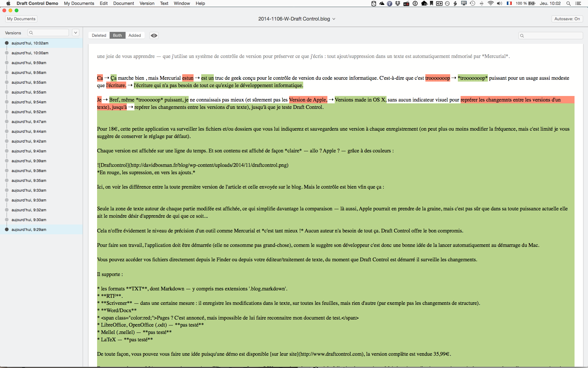Click the Autosave: On button
Screen dimensions: 588x368
tap(567, 19)
